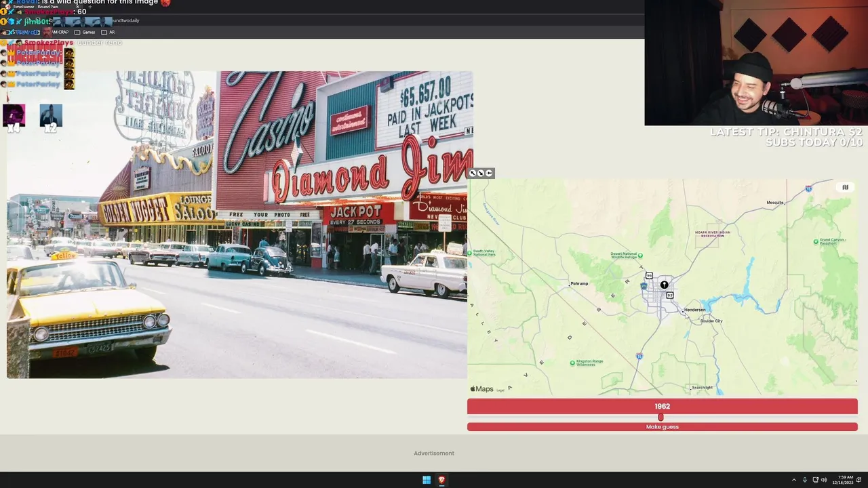Viewport: 868px width, 488px height.
Task: Open the Windows Start menu
Action: 427,480
